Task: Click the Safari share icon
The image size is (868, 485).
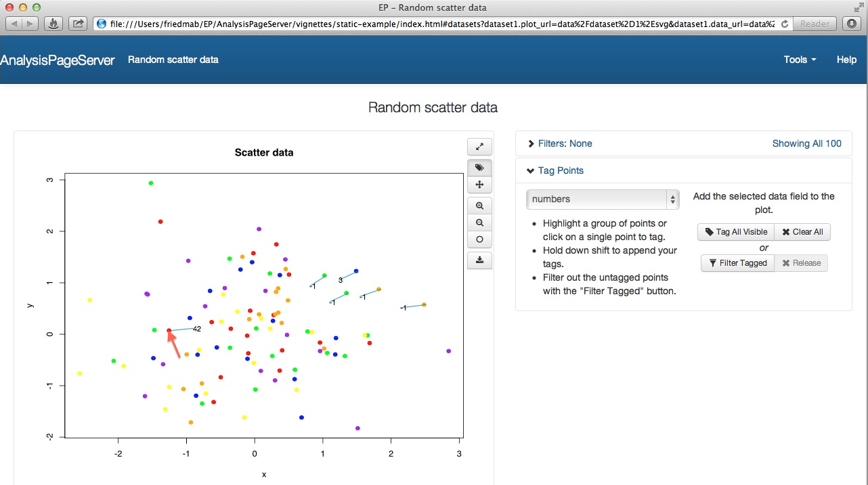Action: point(78,24)
